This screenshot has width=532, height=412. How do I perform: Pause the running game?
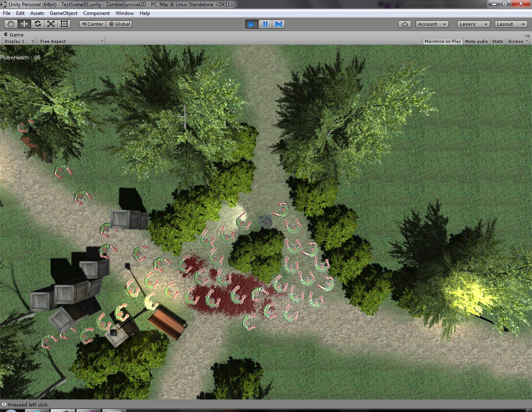(x=265, y=24)
